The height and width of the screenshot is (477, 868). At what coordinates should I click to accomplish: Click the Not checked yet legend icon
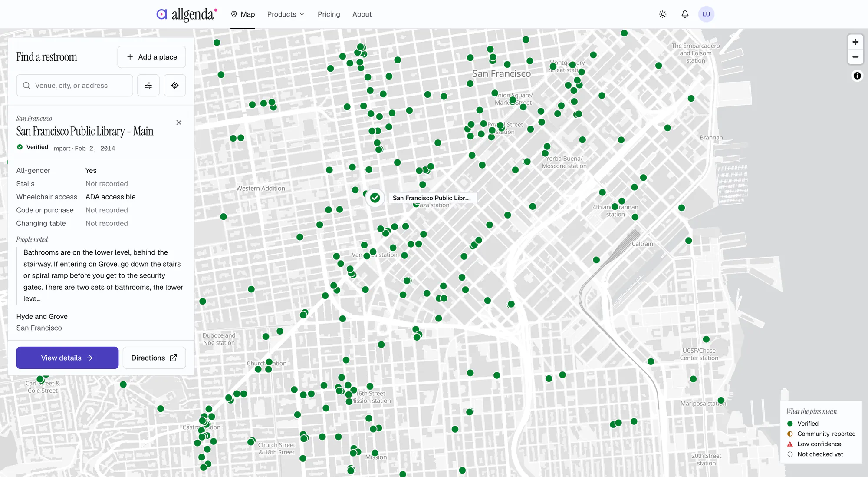click(790, 454)
